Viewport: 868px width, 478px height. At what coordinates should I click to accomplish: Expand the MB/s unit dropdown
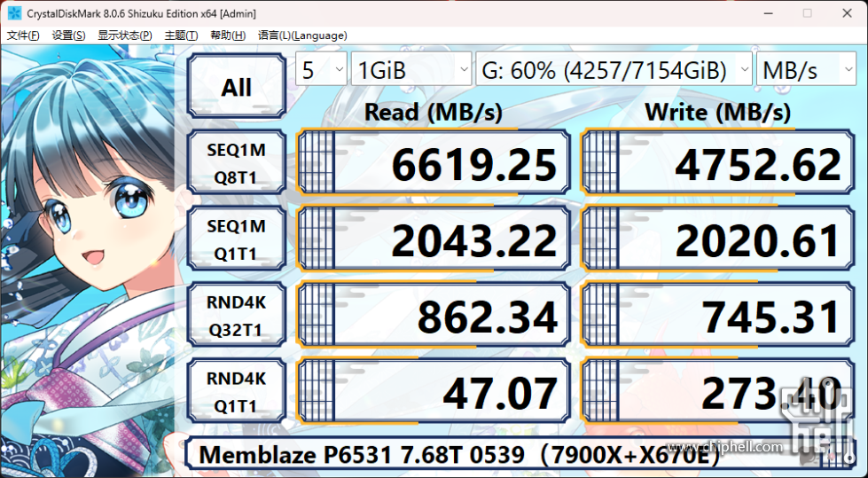pyautogui.click(x=806, y=69)
